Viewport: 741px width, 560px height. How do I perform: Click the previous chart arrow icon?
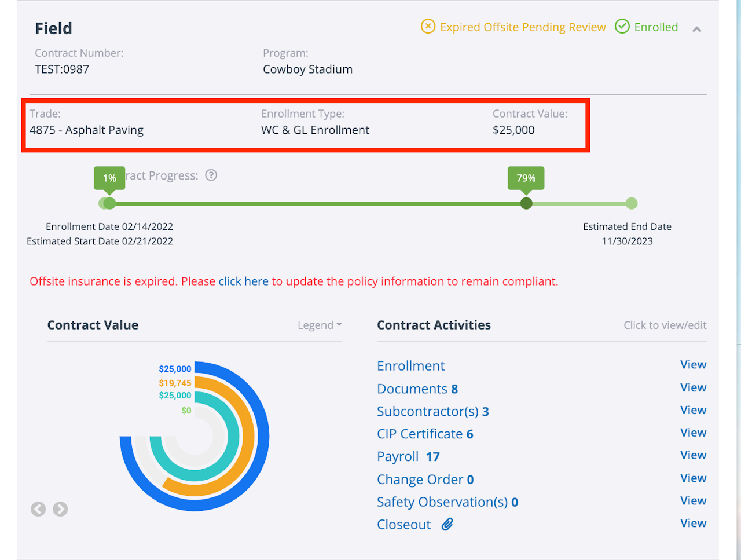pos(38,509)
